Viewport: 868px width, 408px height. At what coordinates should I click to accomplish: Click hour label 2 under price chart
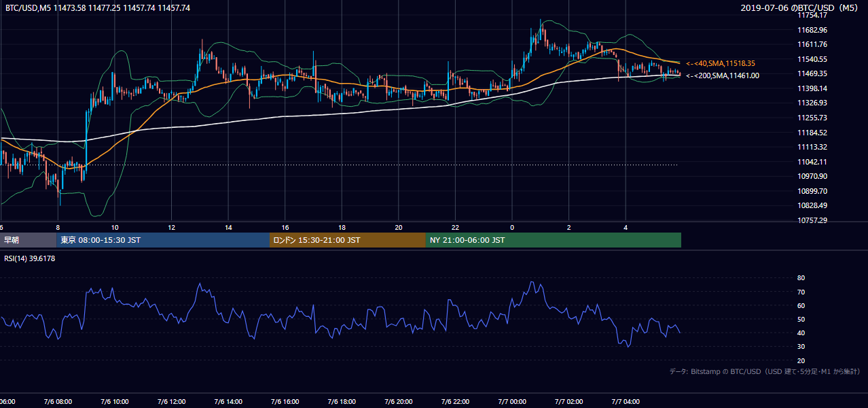[x=569, y=227]
